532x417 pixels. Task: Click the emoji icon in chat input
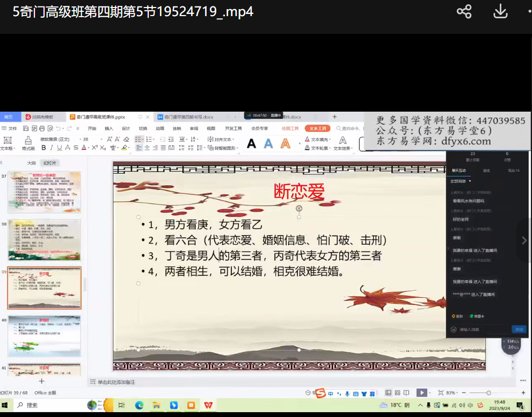coord(454,330)
